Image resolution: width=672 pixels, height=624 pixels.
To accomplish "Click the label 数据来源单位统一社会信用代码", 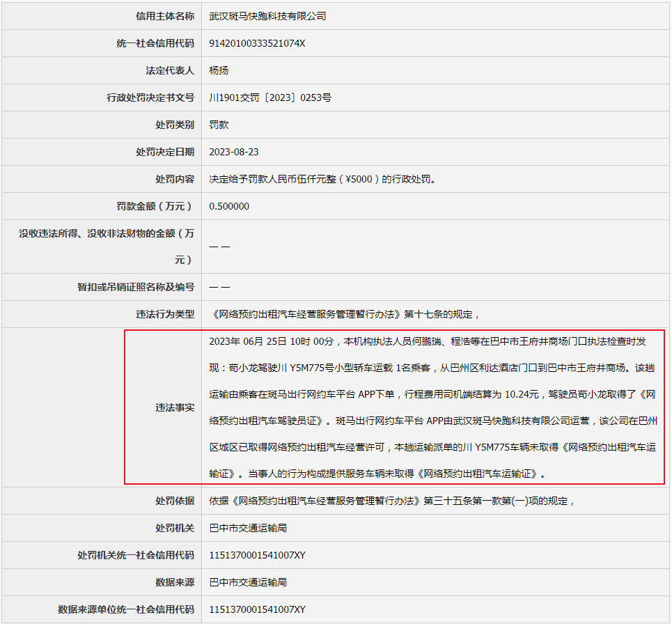I will 126,609.
